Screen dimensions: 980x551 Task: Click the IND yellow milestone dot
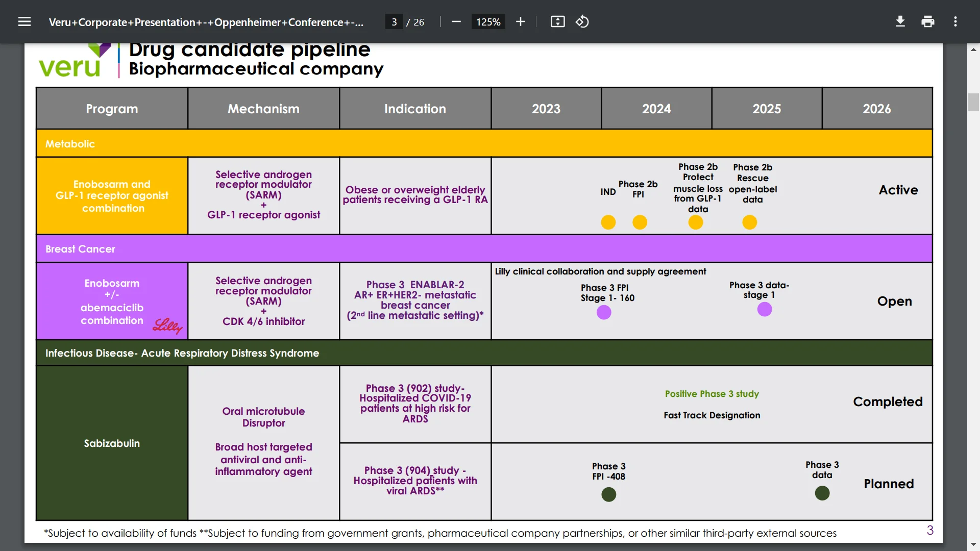tap(608, 222)
